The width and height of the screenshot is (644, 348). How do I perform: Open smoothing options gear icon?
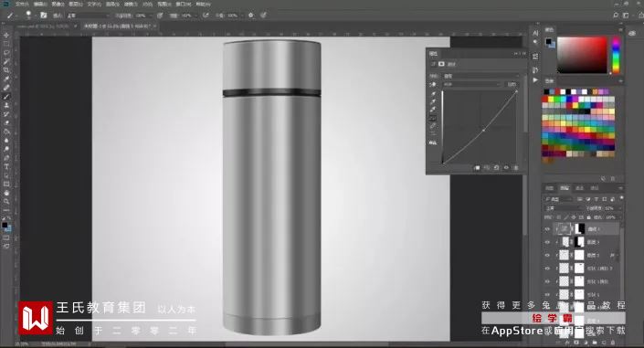[251, 16]
